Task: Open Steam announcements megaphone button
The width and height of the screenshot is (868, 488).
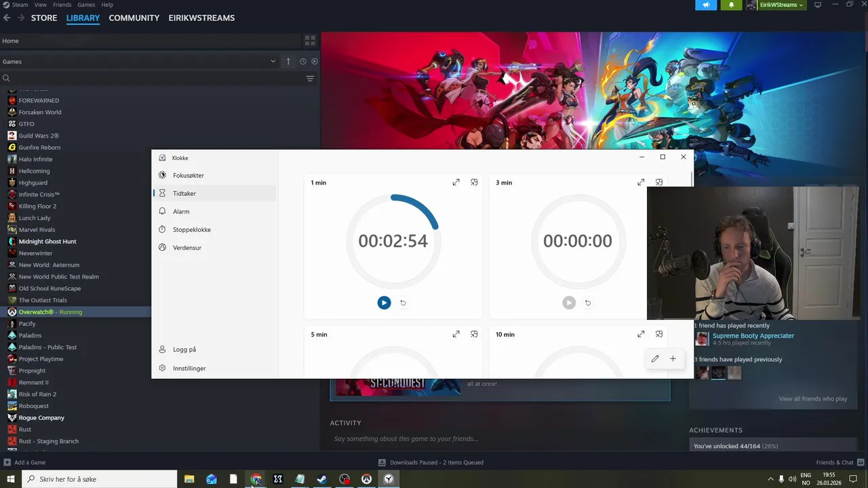Action: (x=706, y=5)
